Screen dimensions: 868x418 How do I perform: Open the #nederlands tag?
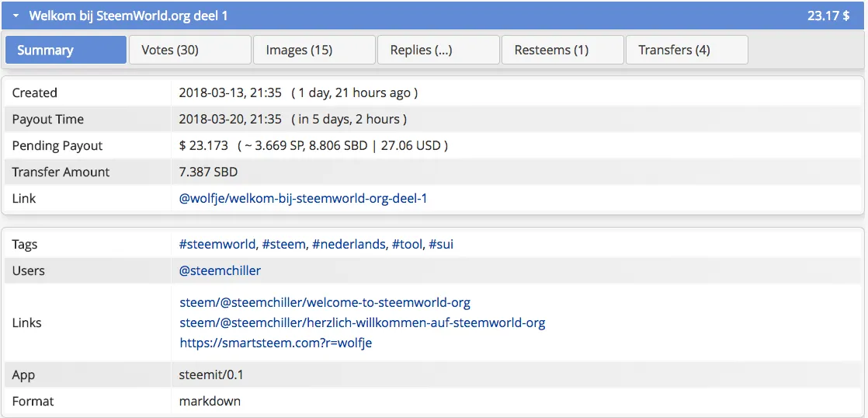[x=349, y=244]
